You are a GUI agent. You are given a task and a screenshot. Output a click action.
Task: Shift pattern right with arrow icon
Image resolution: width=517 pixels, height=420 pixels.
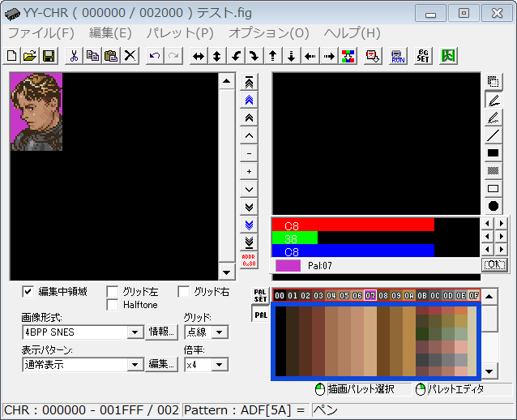click(329, 56)
